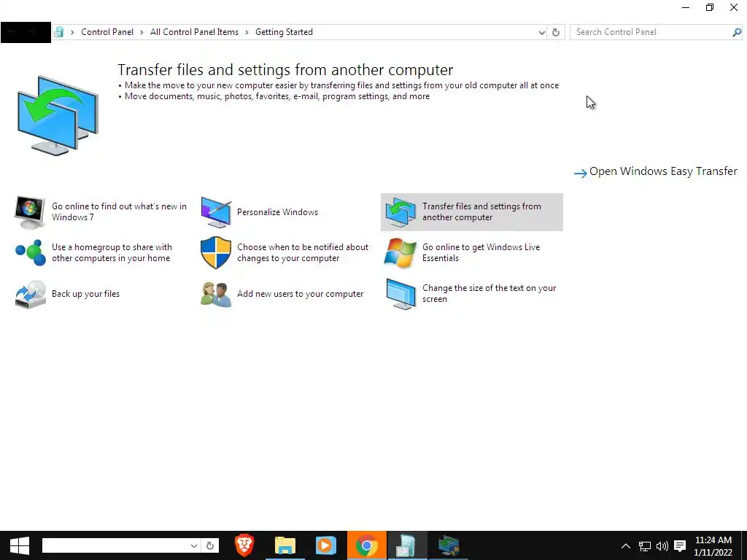This screenshot has height=560, width=747.
Task: Open the media player taskbar icon
Action: point(326,545)
